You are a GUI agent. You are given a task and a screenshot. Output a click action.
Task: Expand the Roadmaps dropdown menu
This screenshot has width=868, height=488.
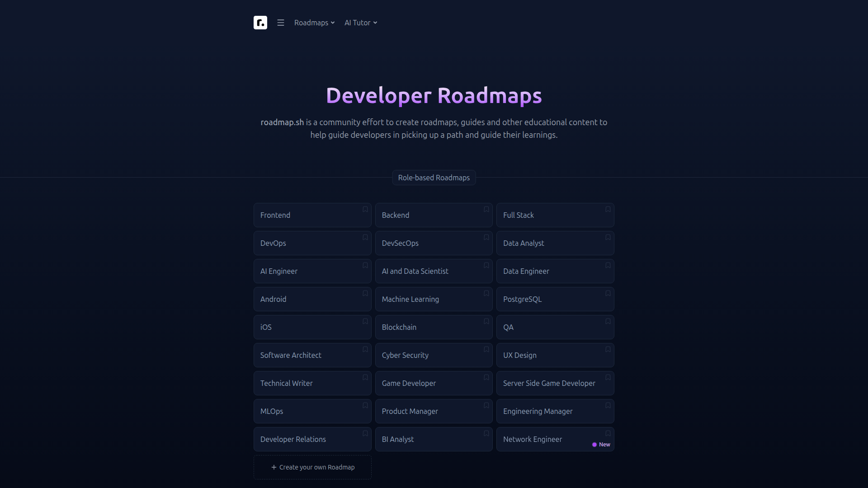315,23
